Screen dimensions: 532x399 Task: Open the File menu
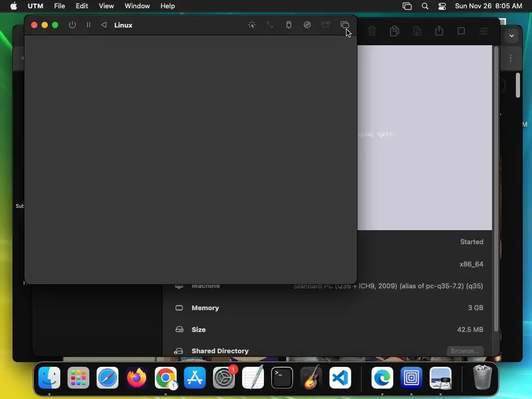(59, 6)
